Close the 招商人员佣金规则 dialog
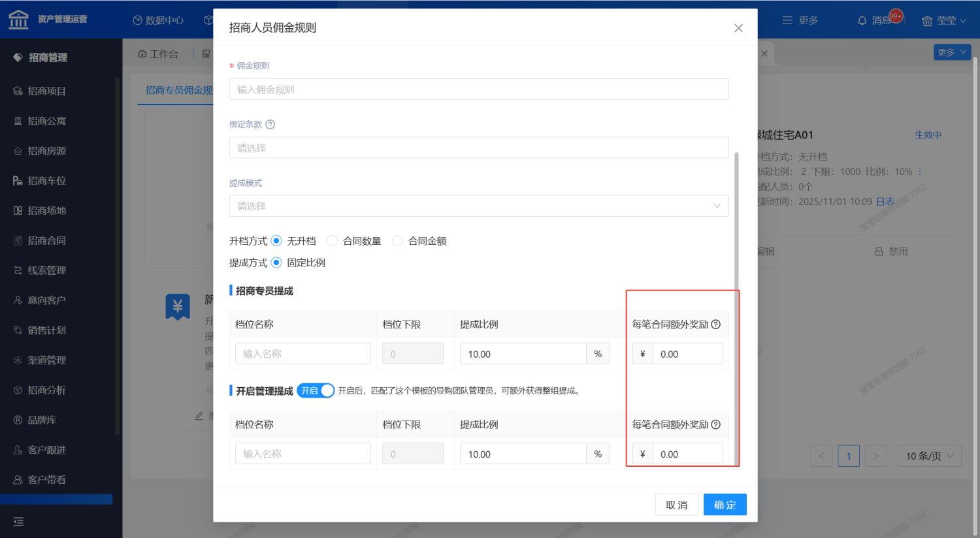The height and width of the screenshot is (538, 980). [x=738, y=28]
